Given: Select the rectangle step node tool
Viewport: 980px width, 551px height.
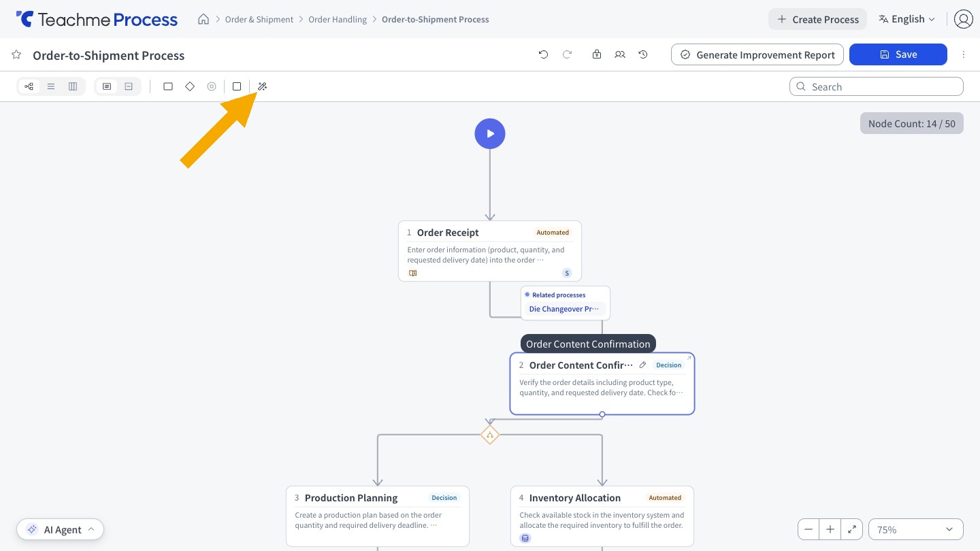Looking at the screenshot, I should [168, 86].
